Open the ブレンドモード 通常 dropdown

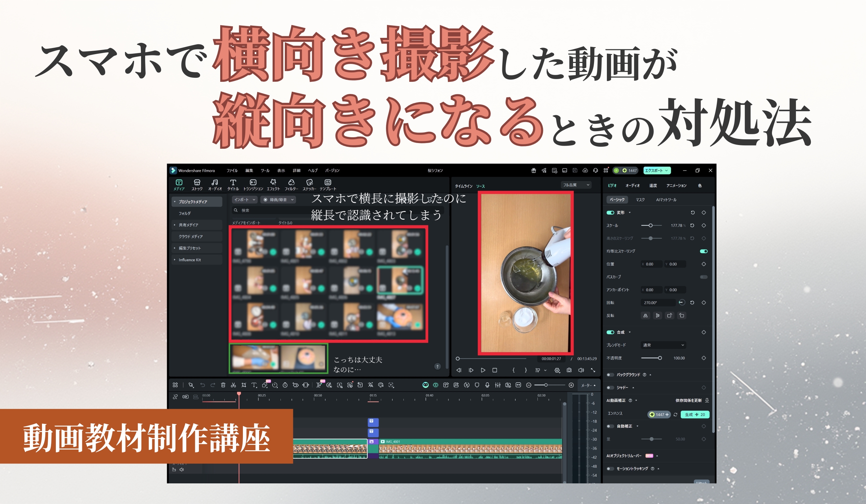[x=663, y=345]
